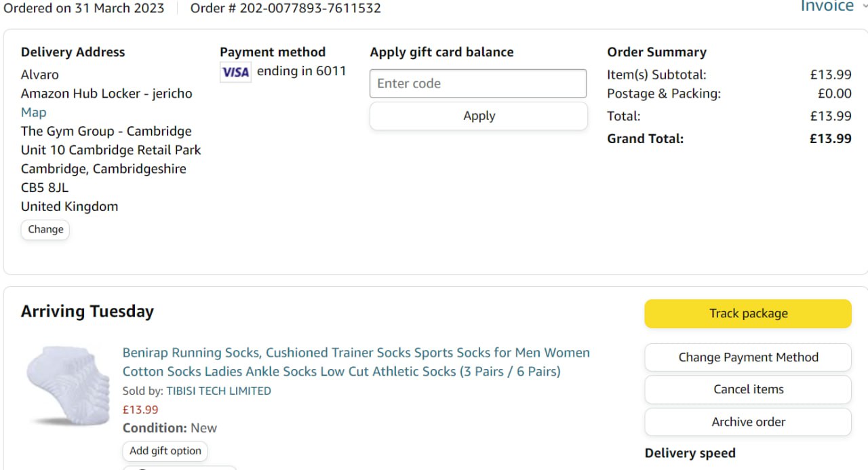Select Change Payment Method
The image size is (868, 470).
(x=747, y=357)
